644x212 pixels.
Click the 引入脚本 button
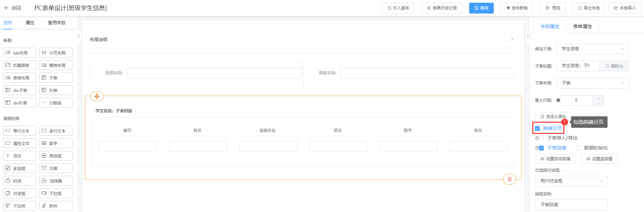coord(398,8)
